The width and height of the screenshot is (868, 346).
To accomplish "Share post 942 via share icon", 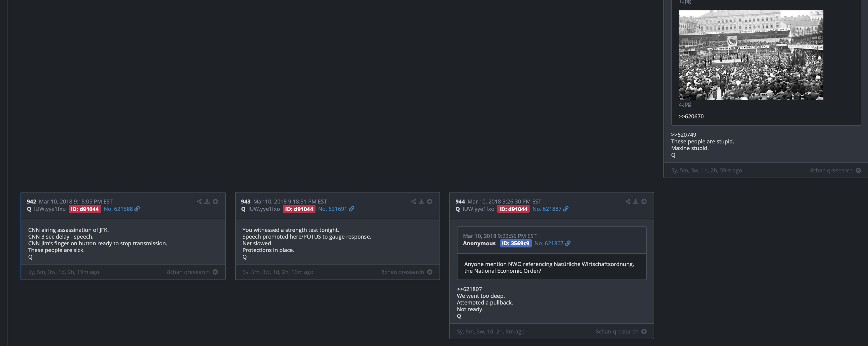I will (x=199, y=201).
